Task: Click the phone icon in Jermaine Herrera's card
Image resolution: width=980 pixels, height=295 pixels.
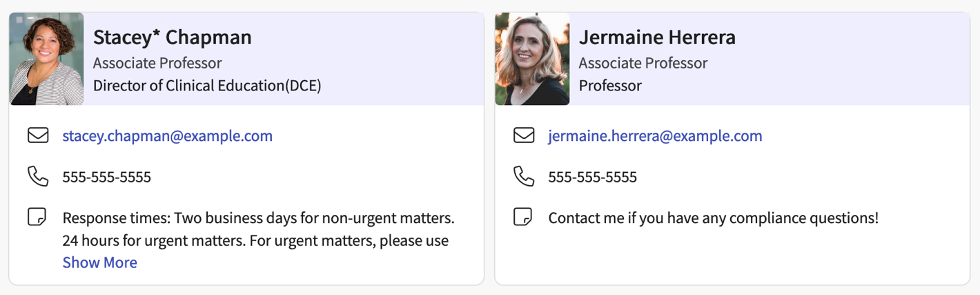Action: pyautogui.click(x=524, y=176)
